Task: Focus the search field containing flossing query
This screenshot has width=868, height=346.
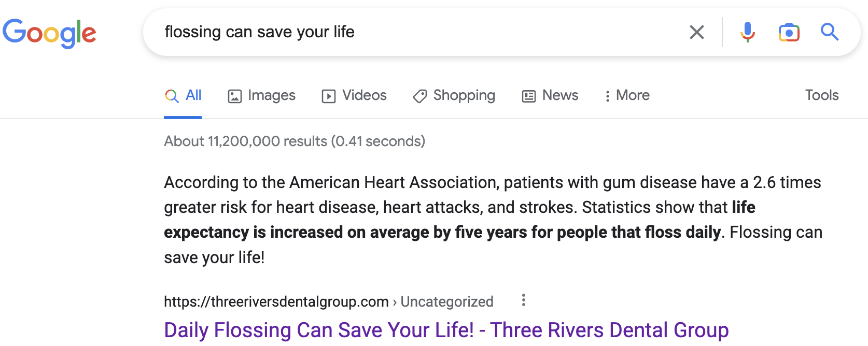Action: (x=415, y=32)
